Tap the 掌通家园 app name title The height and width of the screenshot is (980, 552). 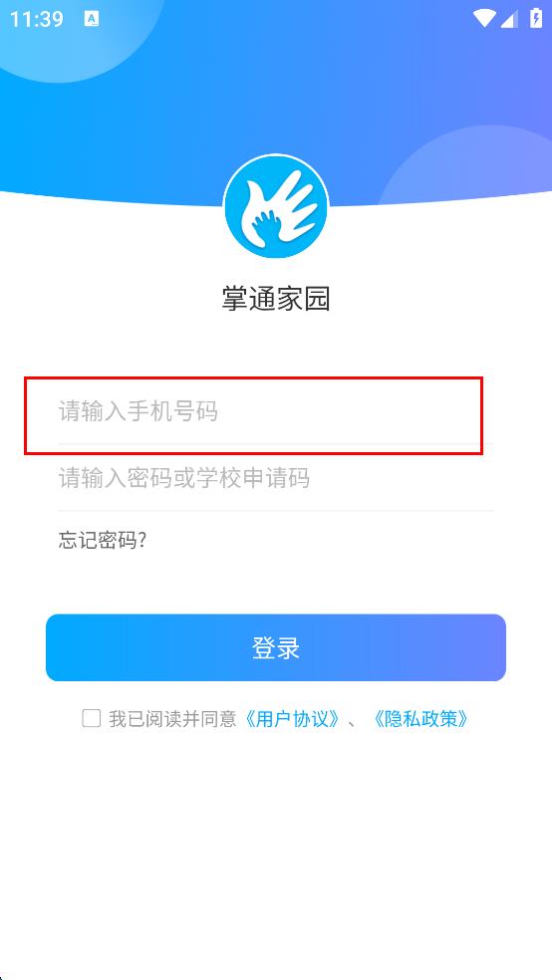(x=276, y=299)
